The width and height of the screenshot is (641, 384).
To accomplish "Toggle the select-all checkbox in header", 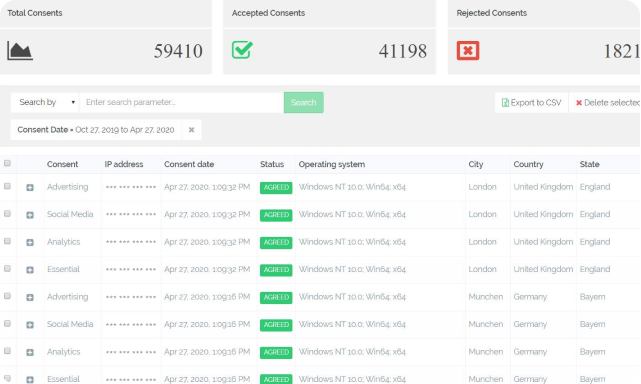I will 7,164.
